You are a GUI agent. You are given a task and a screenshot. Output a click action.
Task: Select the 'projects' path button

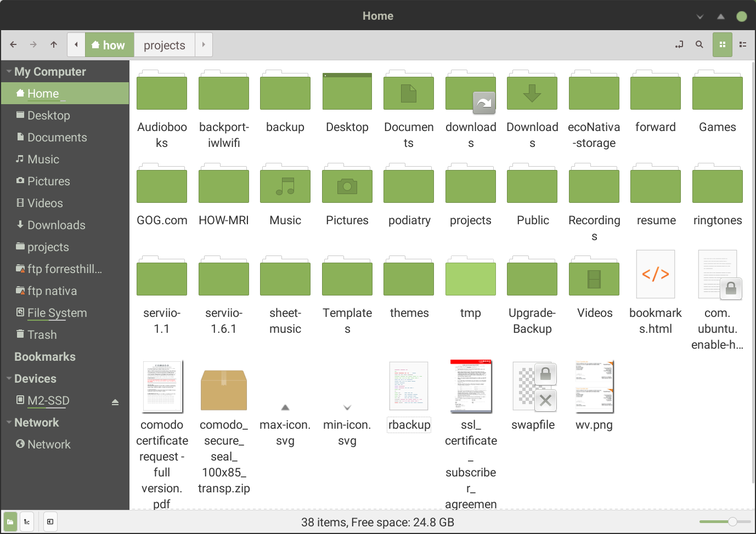point(165,45)
